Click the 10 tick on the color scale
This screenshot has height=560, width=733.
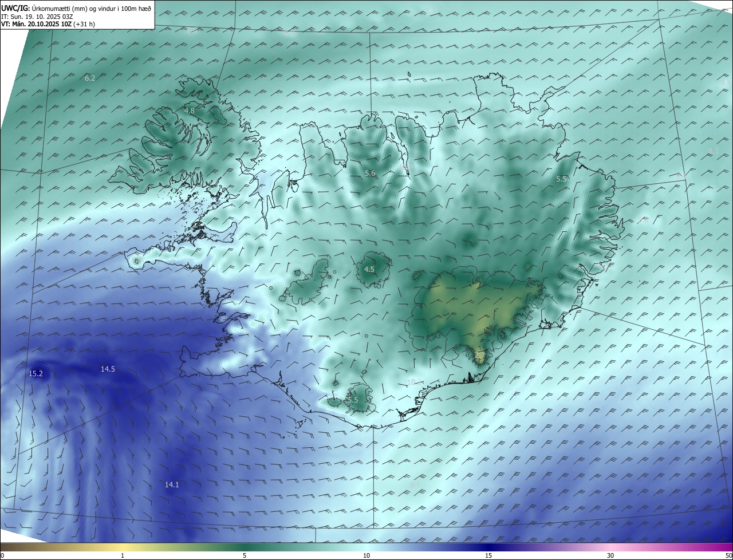click(x=366, y=555)
